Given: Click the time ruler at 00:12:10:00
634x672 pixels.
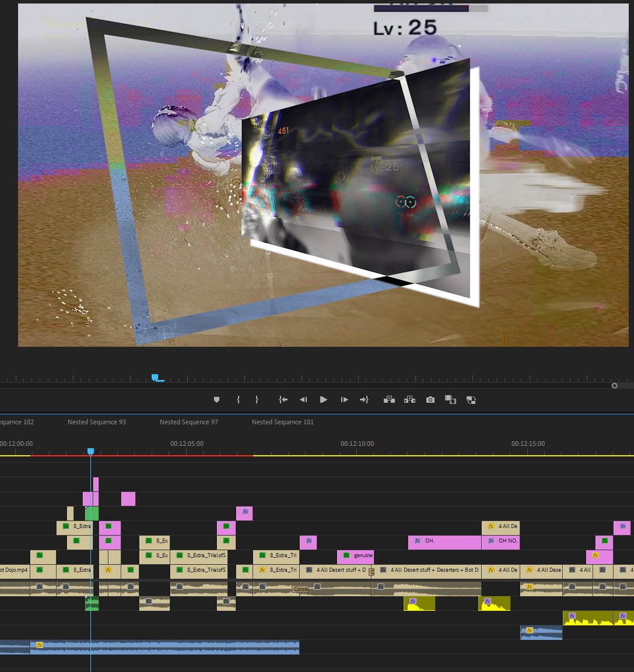Looking at the screenshot, I should point(357,444).
